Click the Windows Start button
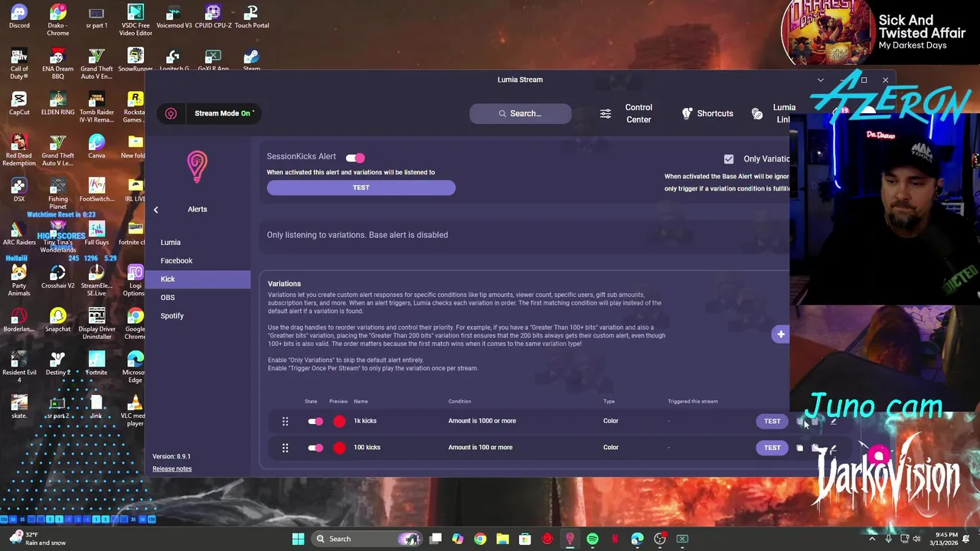 (298, 539)
